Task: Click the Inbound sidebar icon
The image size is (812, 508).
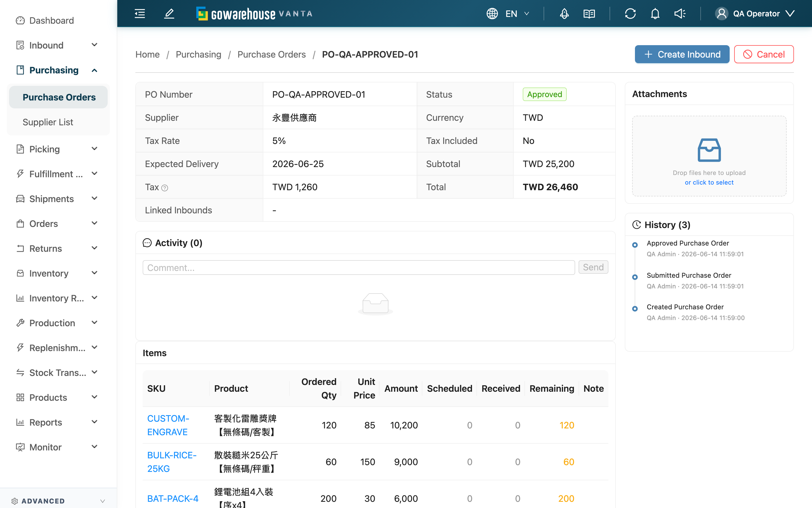Action: coord(20,45)
